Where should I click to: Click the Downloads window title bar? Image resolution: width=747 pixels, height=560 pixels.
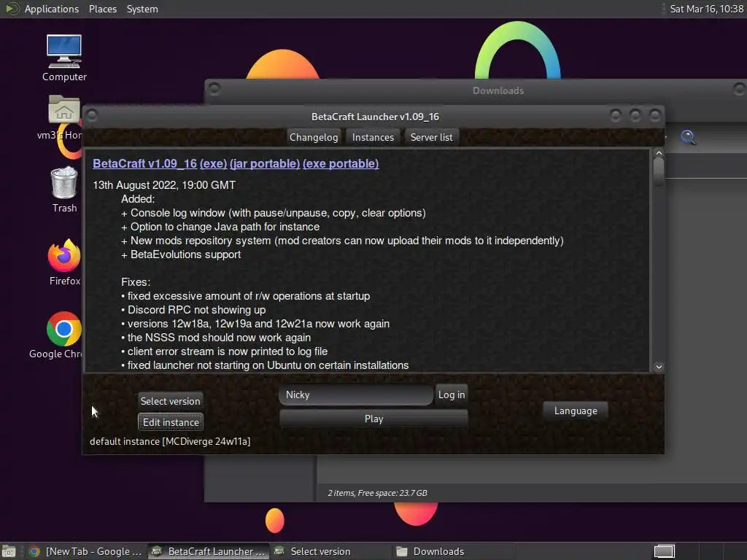pyautogui.click(x=498, y=90)
